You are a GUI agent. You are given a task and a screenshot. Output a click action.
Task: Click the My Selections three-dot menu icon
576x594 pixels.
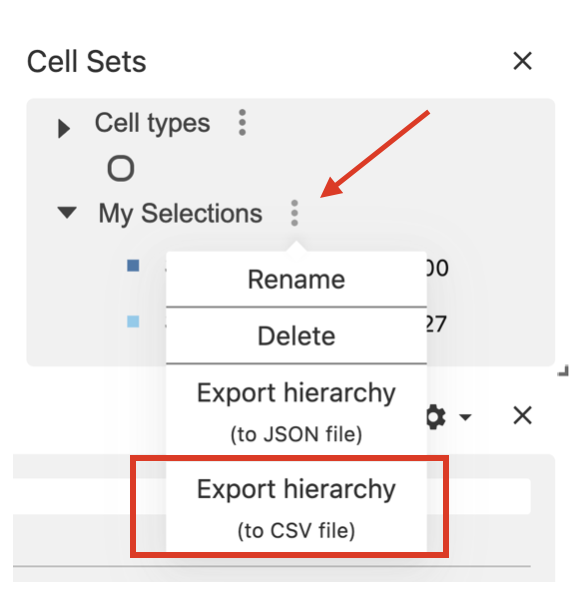[x=294, y=213]
